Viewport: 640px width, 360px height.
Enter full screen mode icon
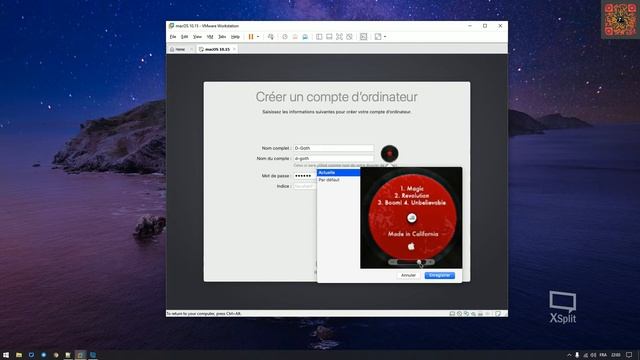(x=339, y=37)
